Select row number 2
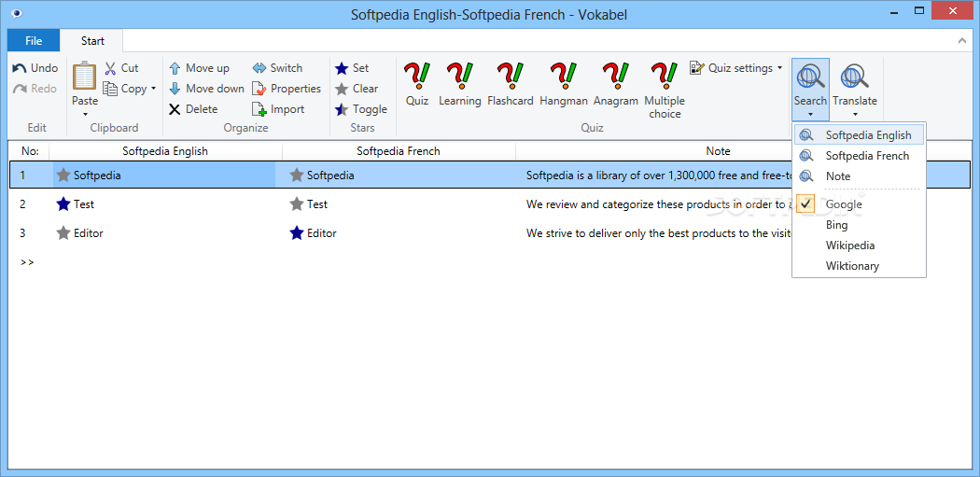The image size is (980, 477). (23, 203)
